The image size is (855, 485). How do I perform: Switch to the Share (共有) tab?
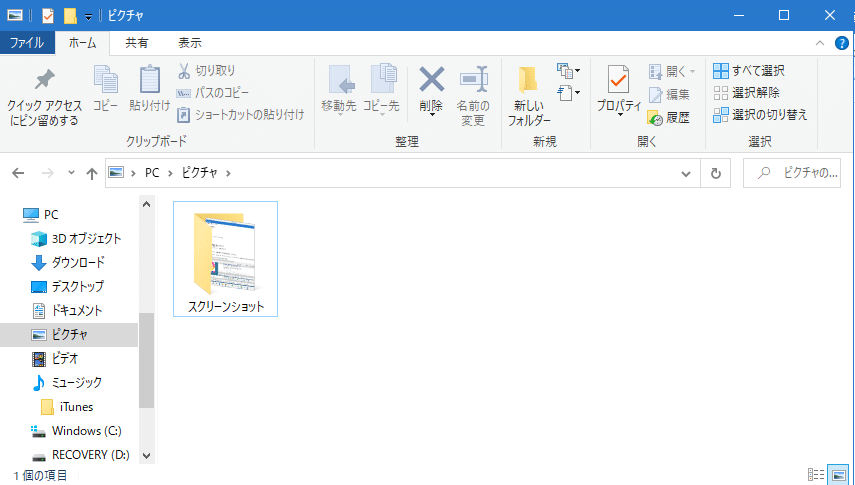[x=136, y=43]
